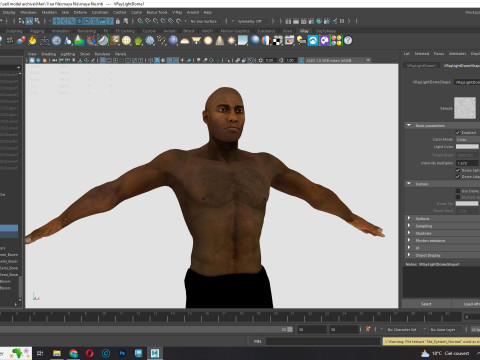Click the wireframe globe shelf icon
The width and height of the screenshot is (480, 360).
(x=126, y=41)
